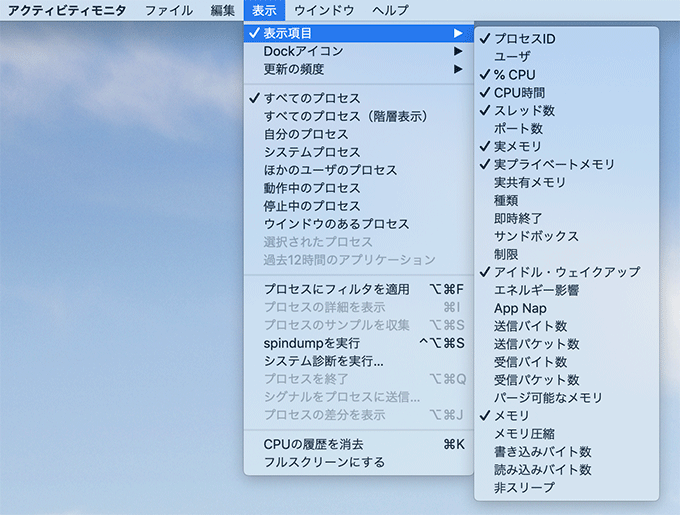This screenshot has width=680, height=515.
Task: Run システム診断を実行...
Action: click(323, 361)
